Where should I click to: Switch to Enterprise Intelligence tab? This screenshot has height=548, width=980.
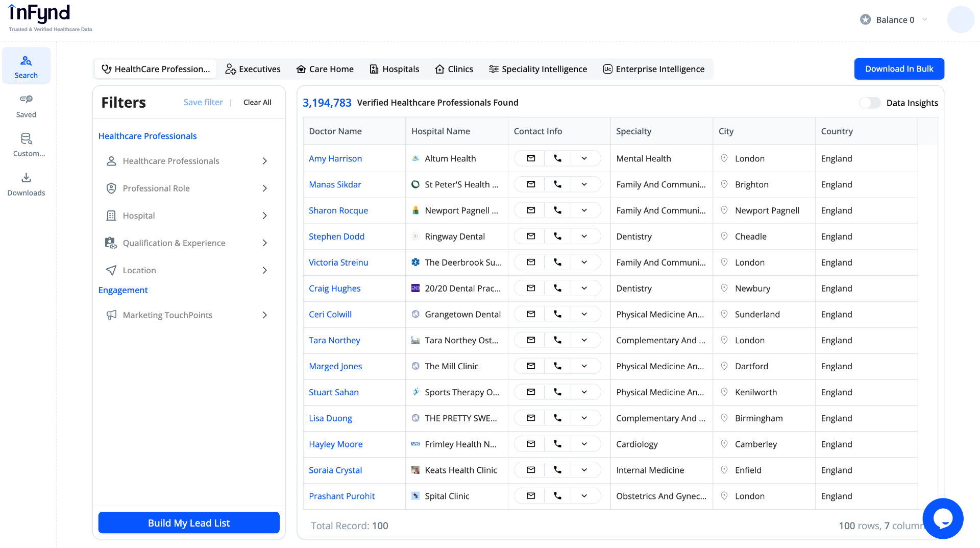click(654, 69)
